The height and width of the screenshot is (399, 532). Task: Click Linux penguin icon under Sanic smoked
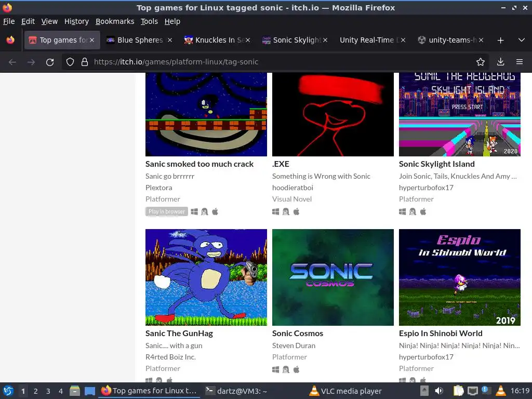click(205, 212)
